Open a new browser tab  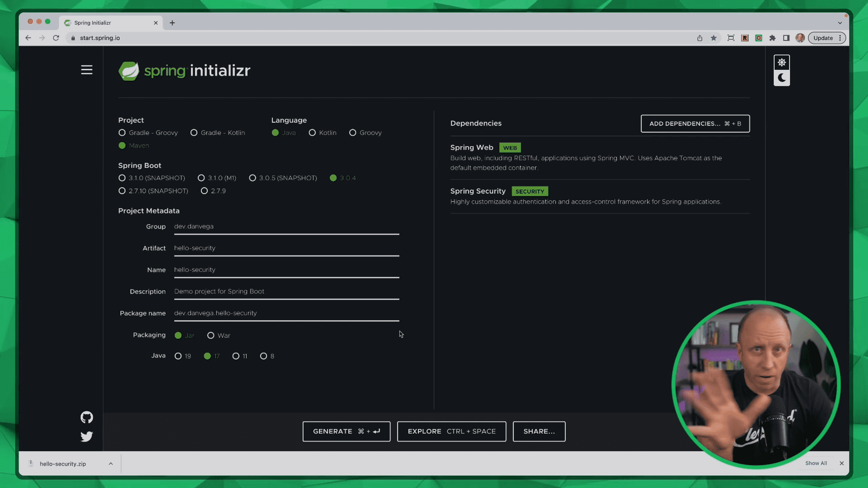click(172, 23)
